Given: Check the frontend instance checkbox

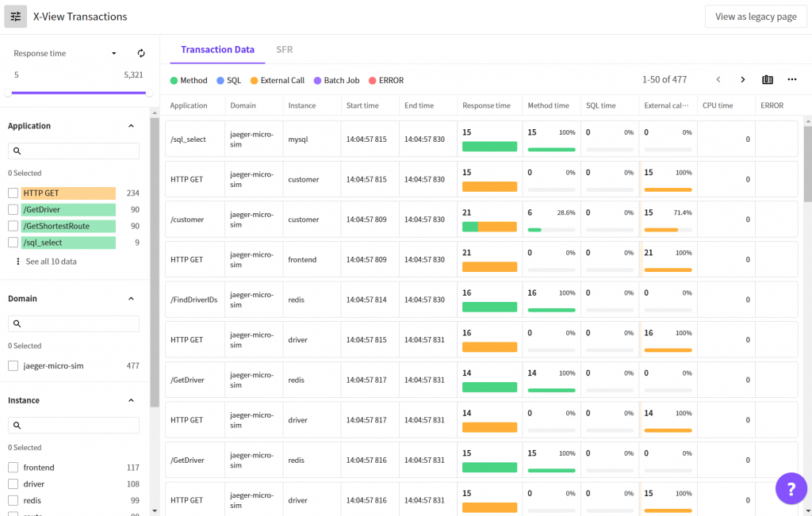Looking at the screenshot, I should coord(13,468).
